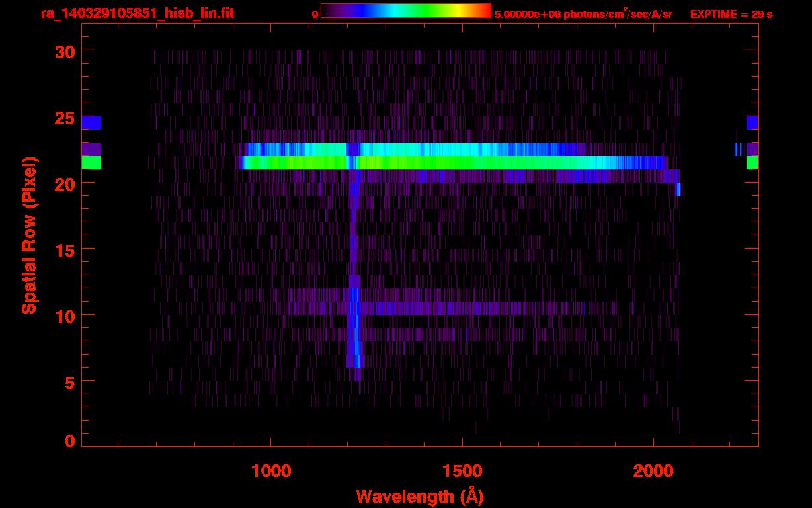Click the 0 label left of color bar
The width and height of the screenshot is (812, 508).
[x=315, y=14]
